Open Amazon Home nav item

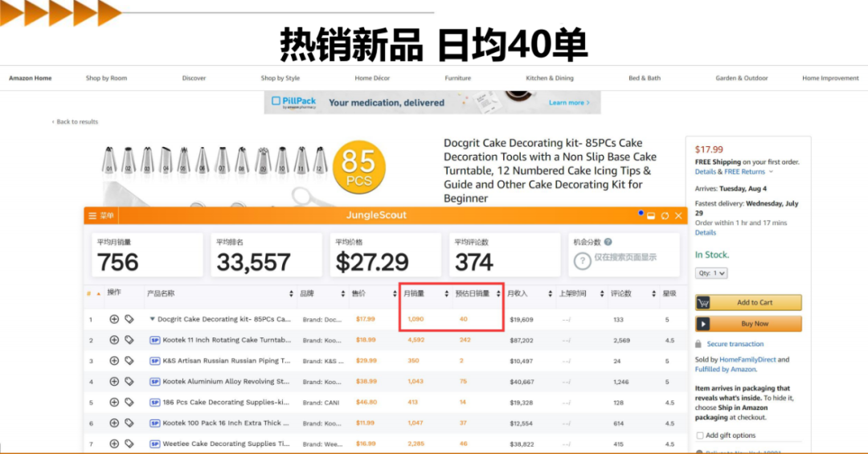pyautogui.click(x=31, y=78)
